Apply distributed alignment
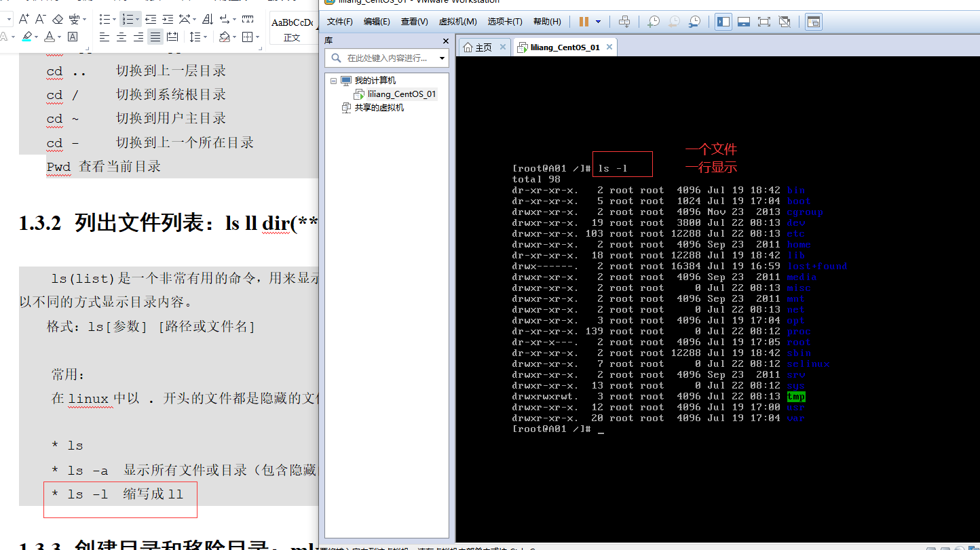 tap(172, 37)
